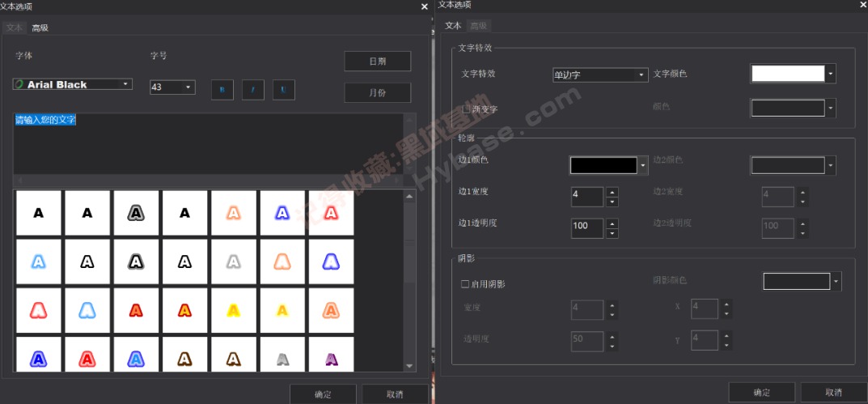868x404 pixels.
Task: Click the 日期 date button
Action: coord(378,62)
